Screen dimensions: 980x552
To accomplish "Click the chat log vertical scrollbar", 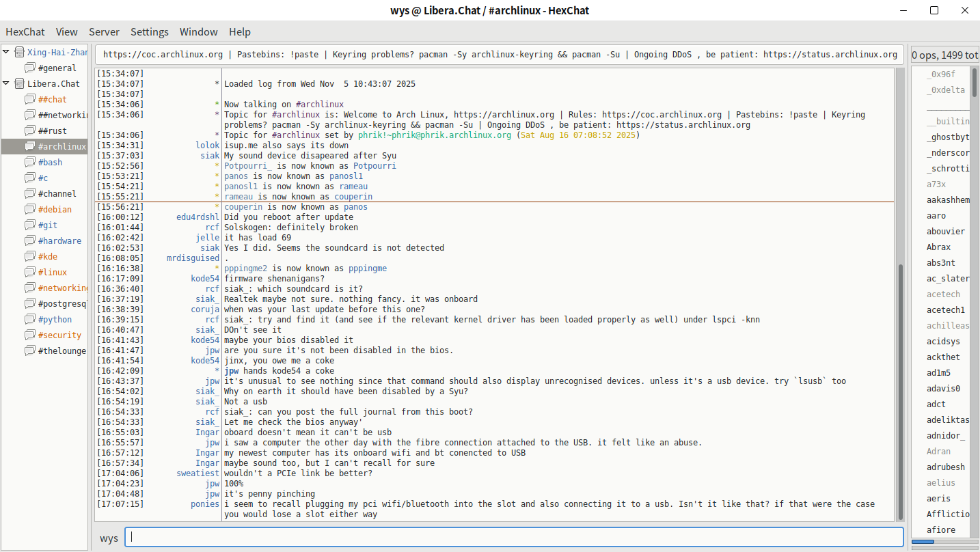I will [900, 389].
